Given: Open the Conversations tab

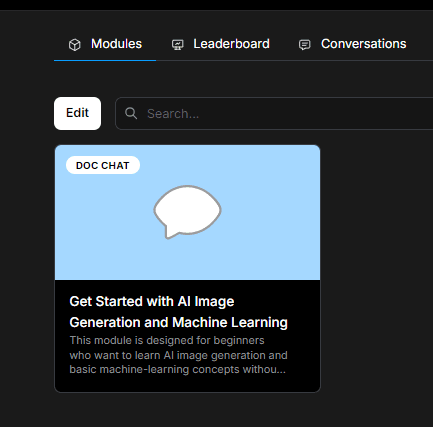Looking at the screenshot, I should pyautogui.click(x=352, y=44).
